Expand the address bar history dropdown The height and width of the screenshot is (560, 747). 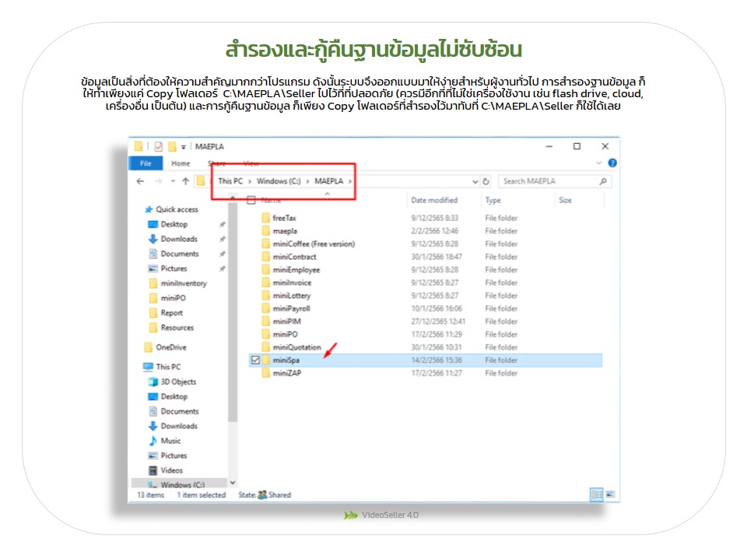(475, 181)
